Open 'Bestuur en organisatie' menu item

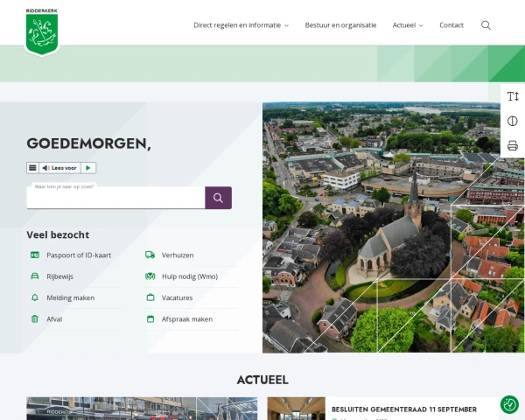coord(340,25)
